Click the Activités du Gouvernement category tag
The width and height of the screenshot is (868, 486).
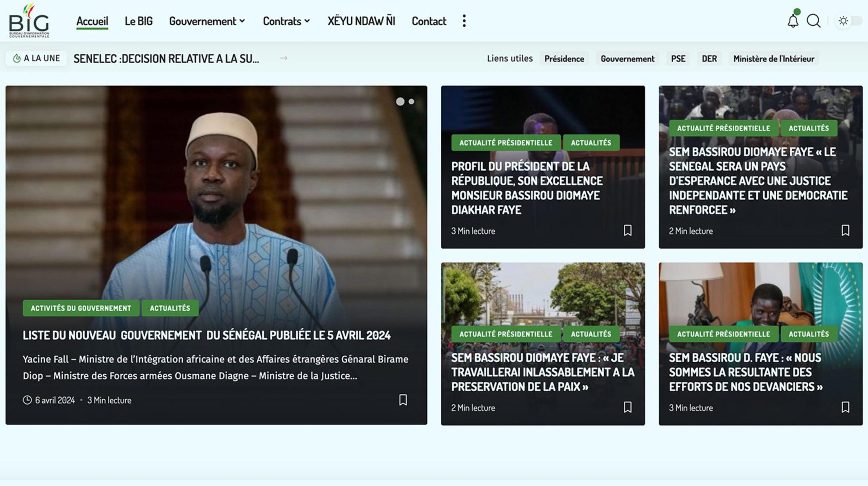(x=81, y=308)
